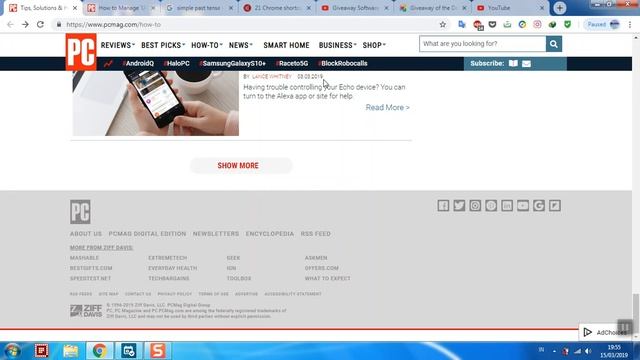Expand the News dropdown menu
This screenshot has height=360, width=640.
[x=241, y=45]
